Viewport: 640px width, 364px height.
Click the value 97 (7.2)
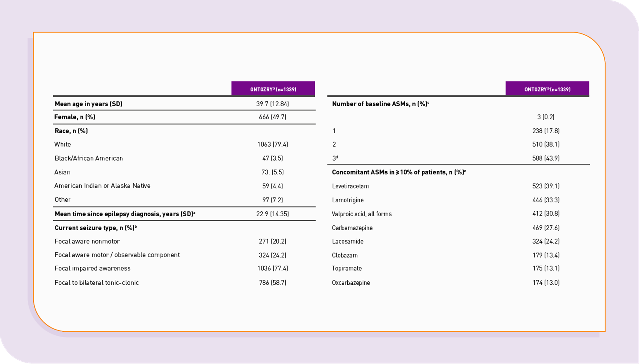pyautogui.click(x=272, y=200)
